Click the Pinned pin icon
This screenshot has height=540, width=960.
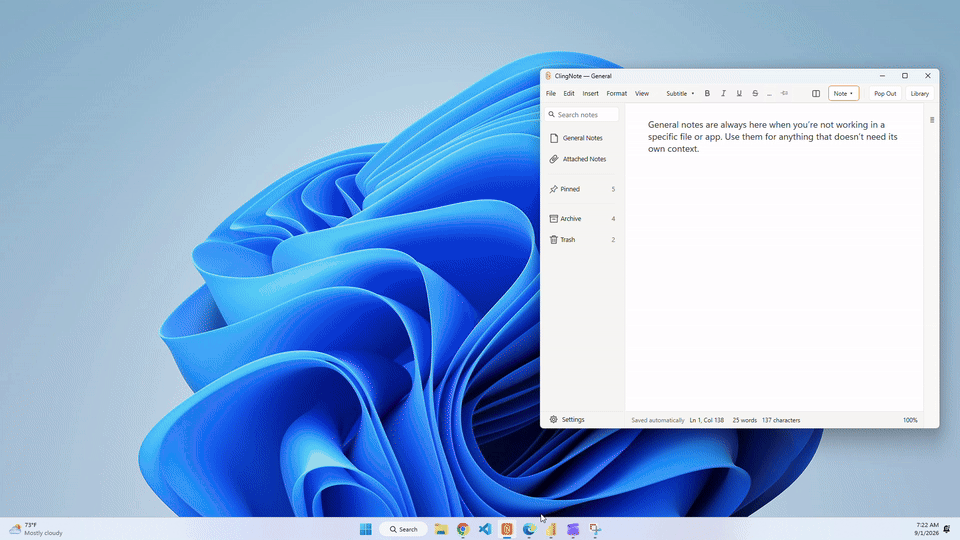tap(553, 189)
